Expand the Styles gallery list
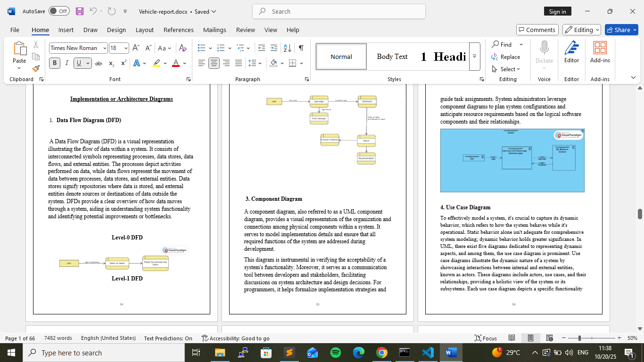This screenshot has width=644, height=362. click(x=474, y=56)
